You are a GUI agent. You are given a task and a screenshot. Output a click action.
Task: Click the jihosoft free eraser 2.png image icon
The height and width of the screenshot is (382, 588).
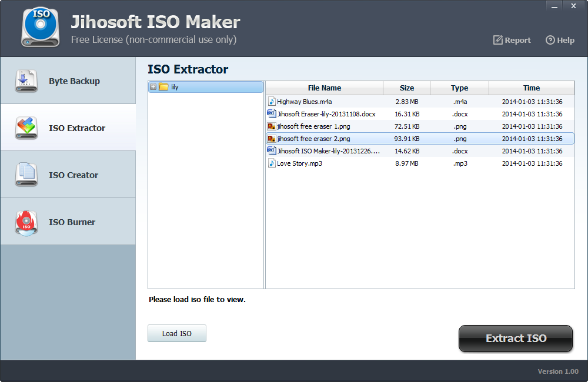(x=272, y=139)
